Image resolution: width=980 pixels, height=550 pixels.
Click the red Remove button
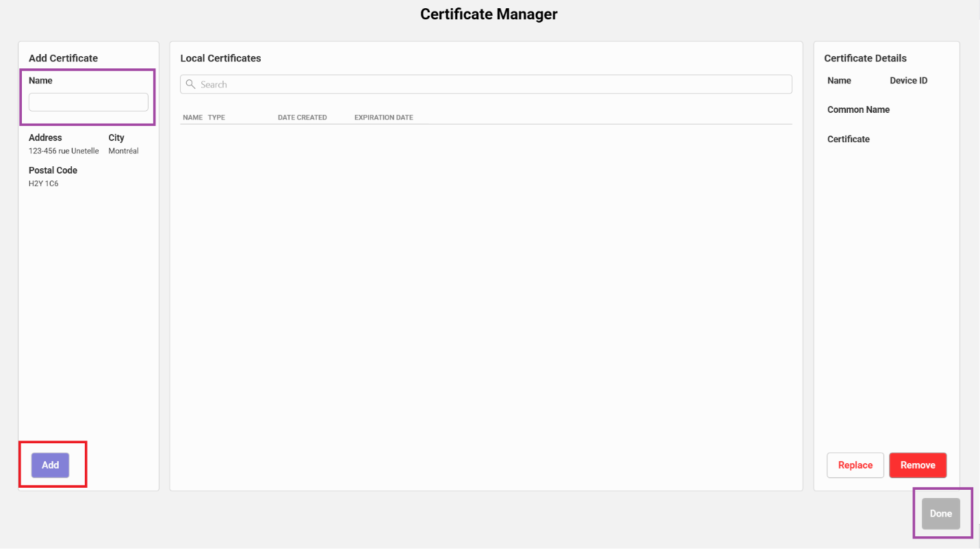[x=918, y=465]
